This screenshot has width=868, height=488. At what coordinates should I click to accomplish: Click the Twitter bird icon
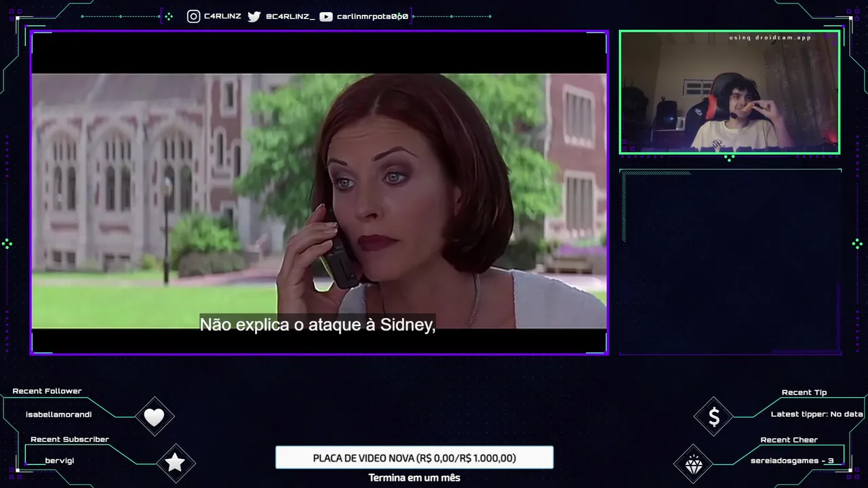click(x=254, y=16)
